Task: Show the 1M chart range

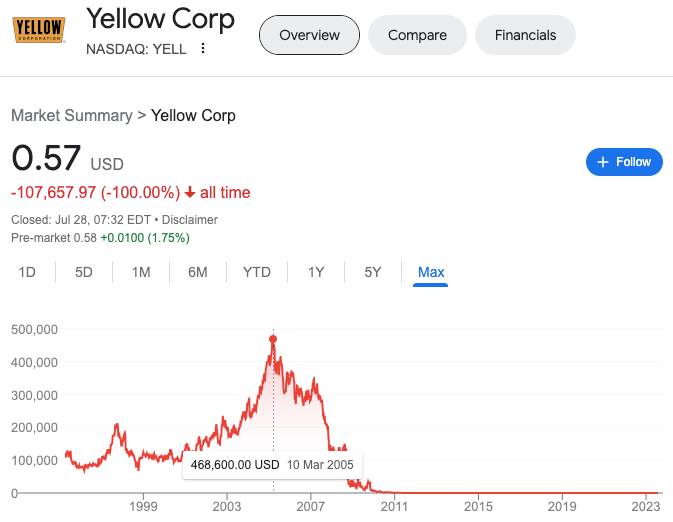Action: 141,272
